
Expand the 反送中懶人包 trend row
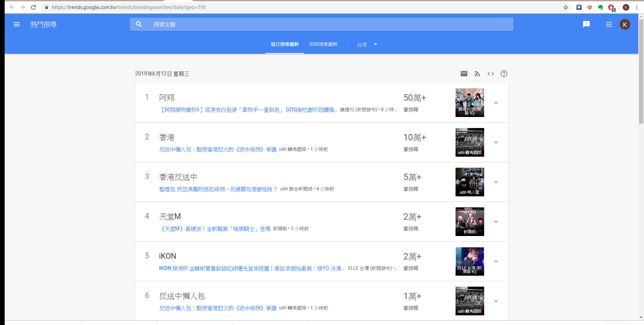(x=496, y=301)
